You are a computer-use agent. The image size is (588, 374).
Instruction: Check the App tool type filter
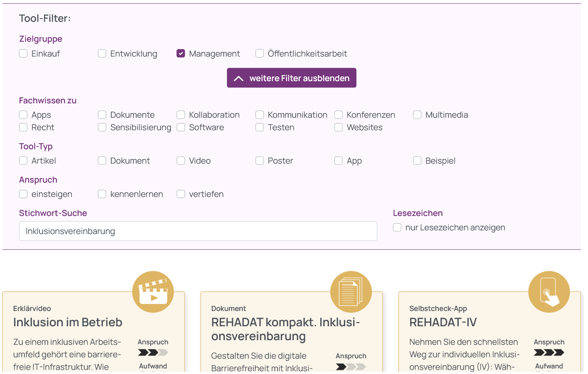point(338,160)
